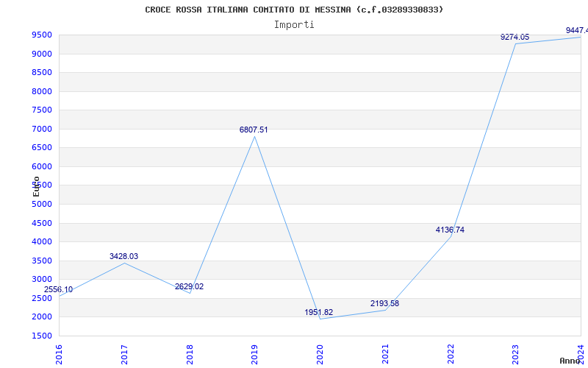
Task: Click the 2020 x-axis year label
Action: coord(320,355)
